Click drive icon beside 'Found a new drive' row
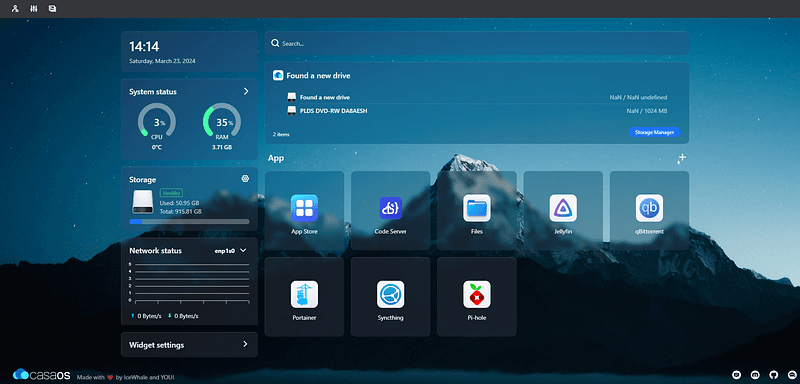 click(291, 97)
